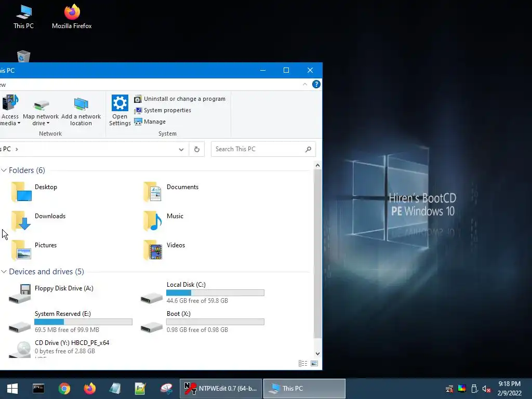The width and height of the screenshot is (532, 399).
Task: Launch Google Chrome from the taskbar
Action: point(64,389)
